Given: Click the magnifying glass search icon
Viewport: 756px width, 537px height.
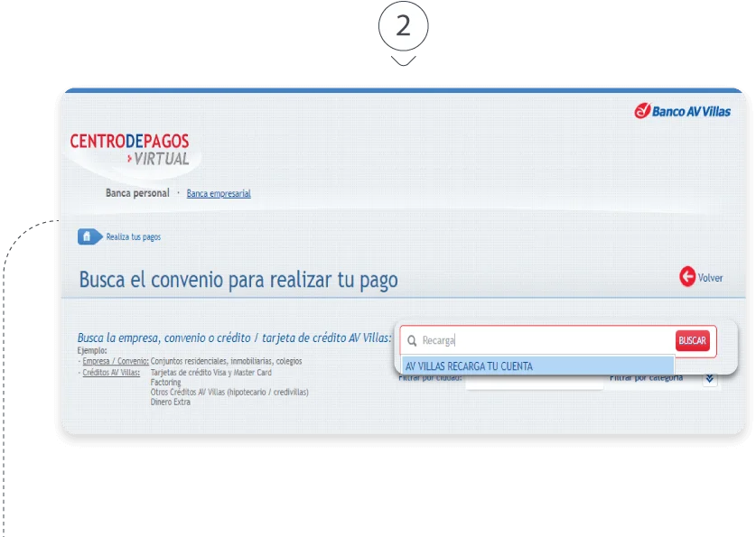Looking at the screenshot, I should click(x=412, y=341).
